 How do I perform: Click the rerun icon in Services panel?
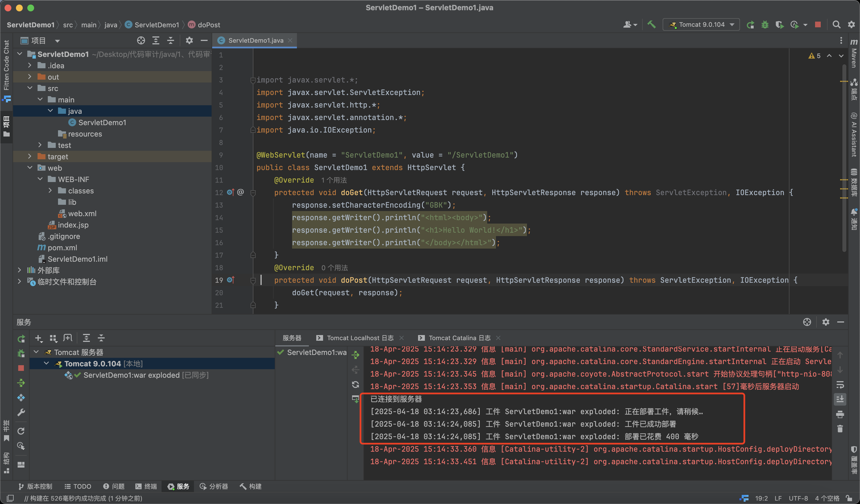click(21, 338)
